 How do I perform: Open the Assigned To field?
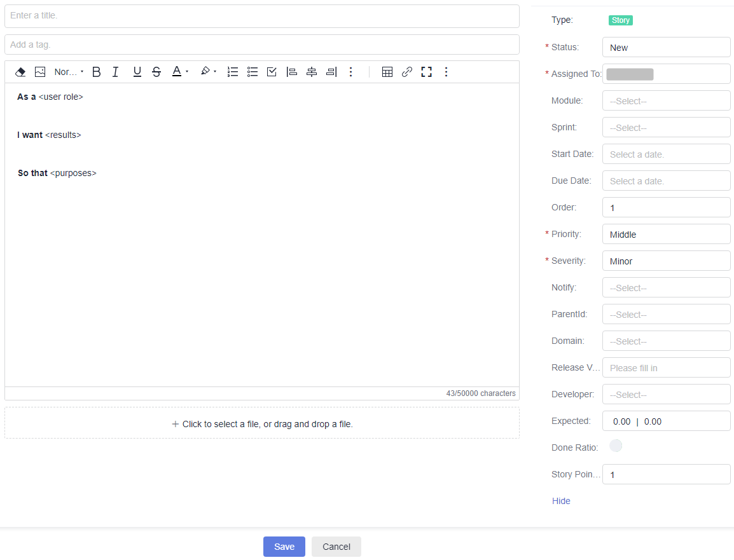click(x=666, y=74)
